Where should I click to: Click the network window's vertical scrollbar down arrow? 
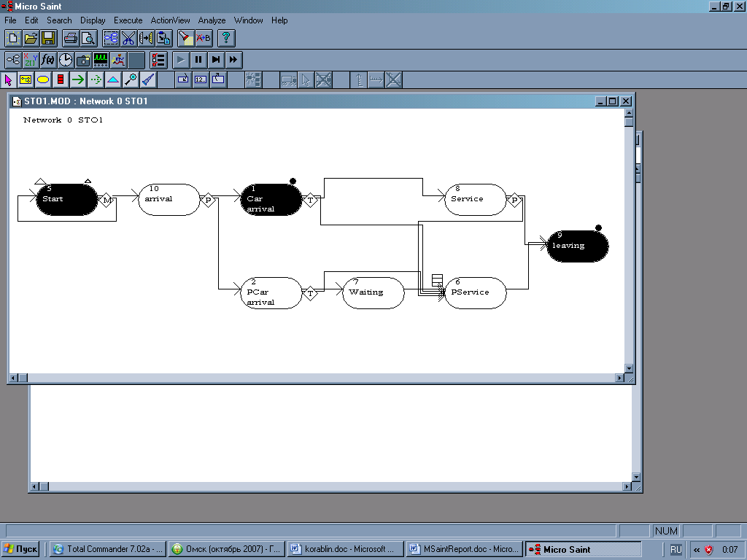[629, 368]
